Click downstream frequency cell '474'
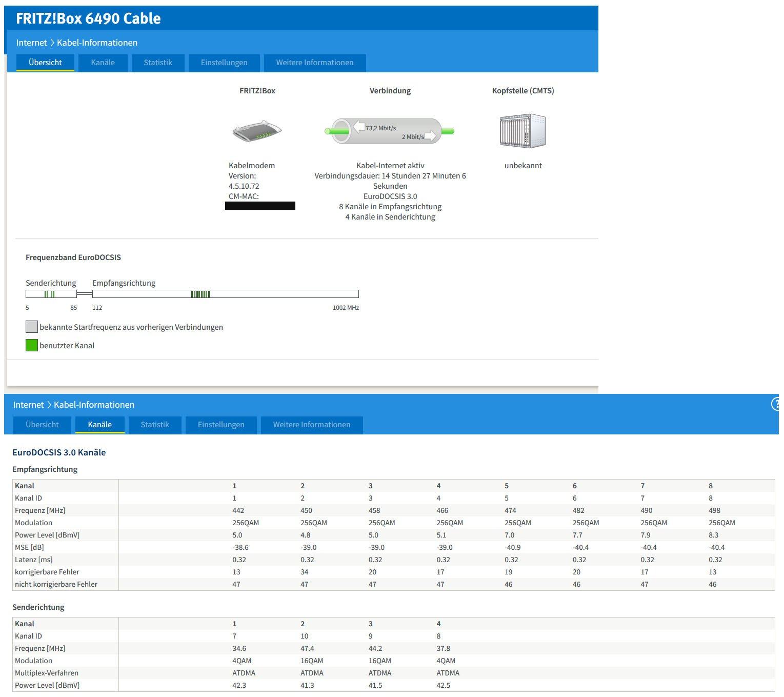 pyautogui.click(x=510, y=510)
